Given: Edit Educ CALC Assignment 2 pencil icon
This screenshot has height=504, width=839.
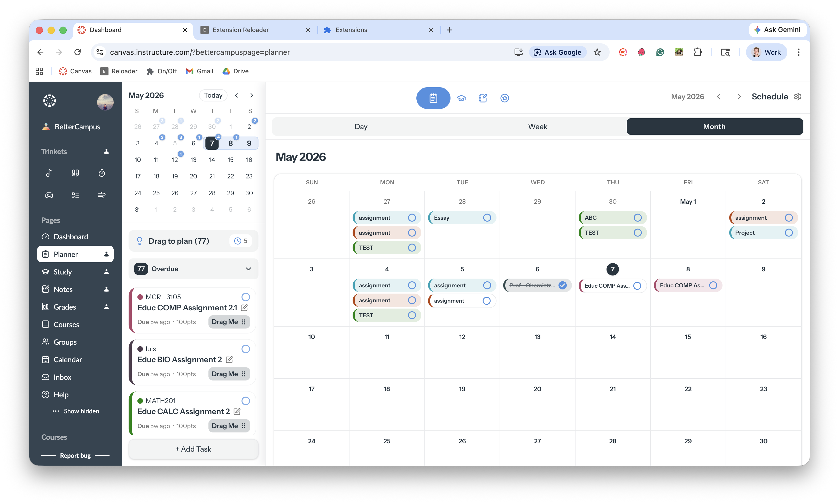Looking at the screenshot, I should [x=237, y=412].
